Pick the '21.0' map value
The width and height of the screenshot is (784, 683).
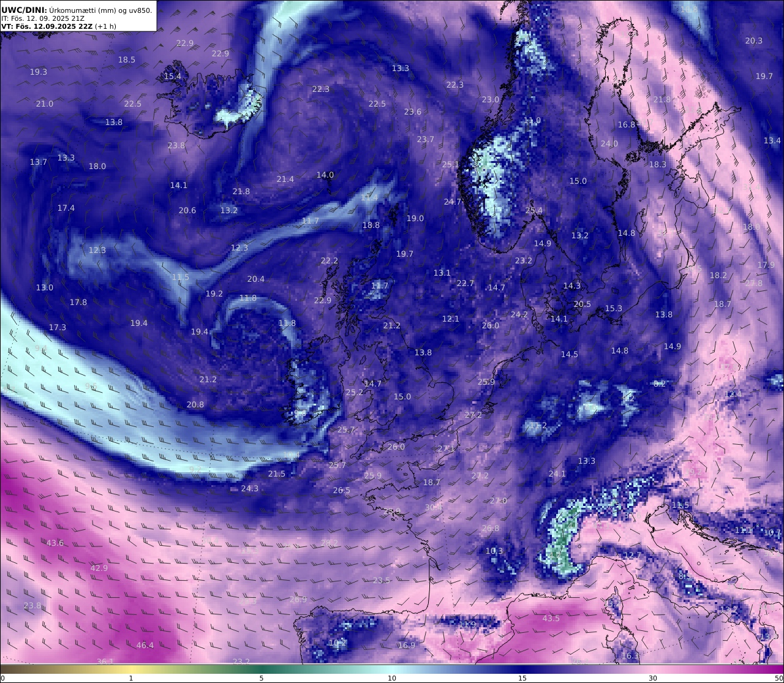(45, 104)
